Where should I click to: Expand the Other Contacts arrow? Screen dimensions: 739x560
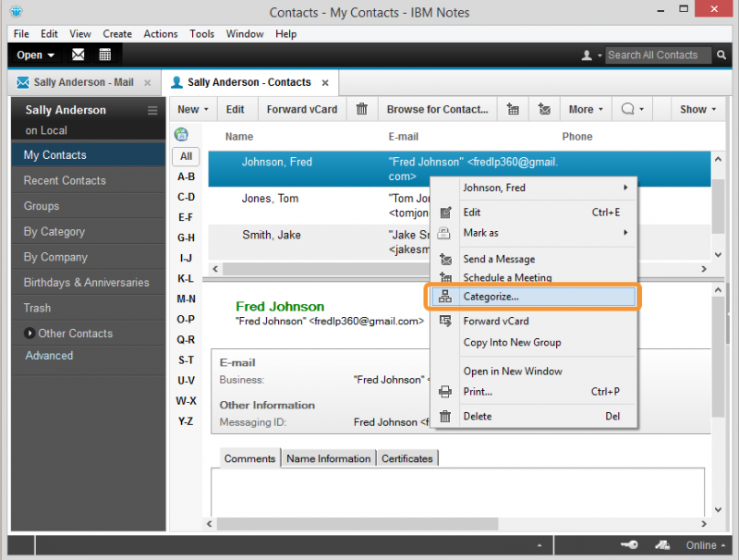coord(30,334)
